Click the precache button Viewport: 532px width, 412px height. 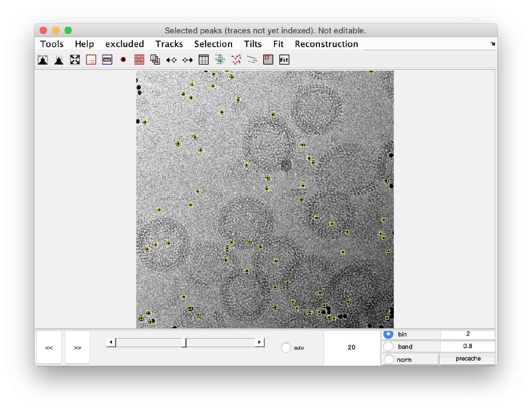[x=467, y=359]
